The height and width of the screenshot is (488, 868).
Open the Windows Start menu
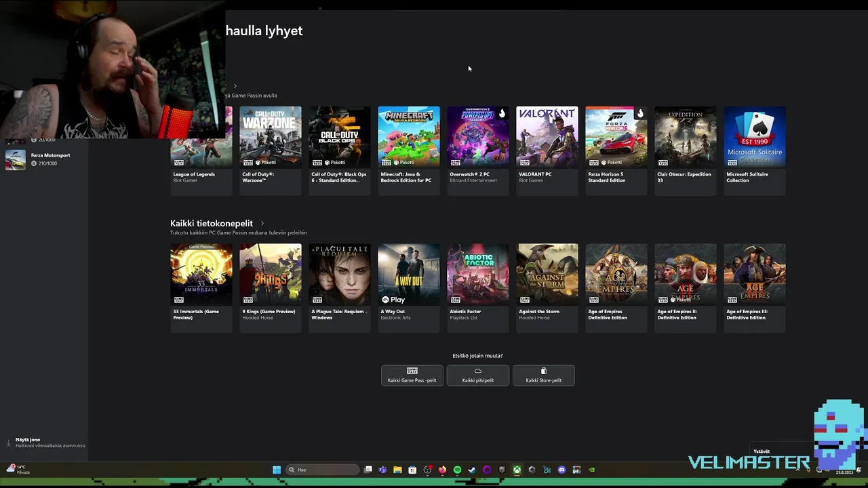tap(277, 470)
